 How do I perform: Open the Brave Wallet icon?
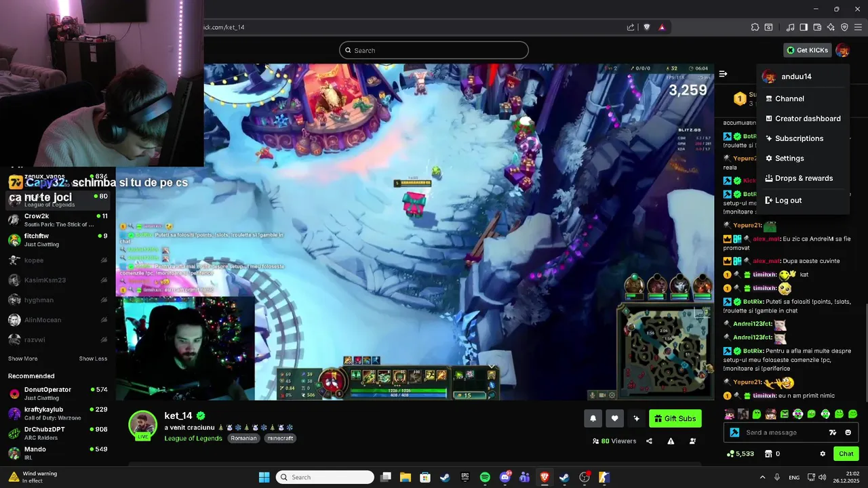pyautogui.click(x=817, y=27)
